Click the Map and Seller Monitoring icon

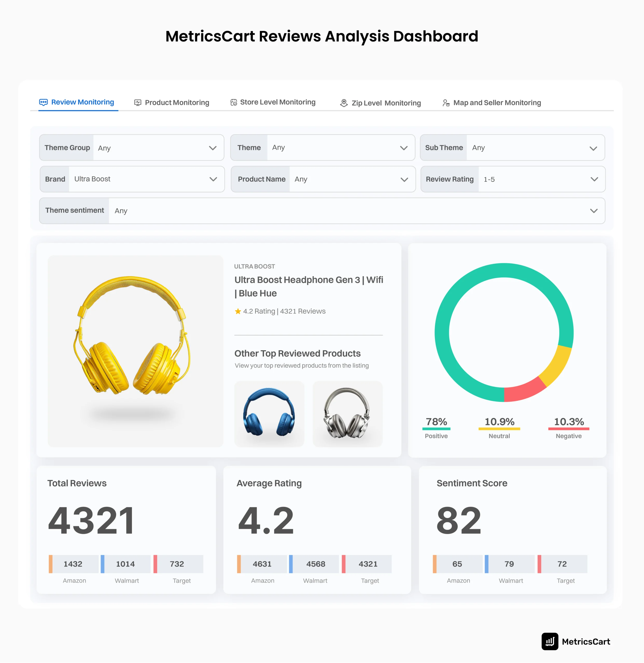pos(446,103)
